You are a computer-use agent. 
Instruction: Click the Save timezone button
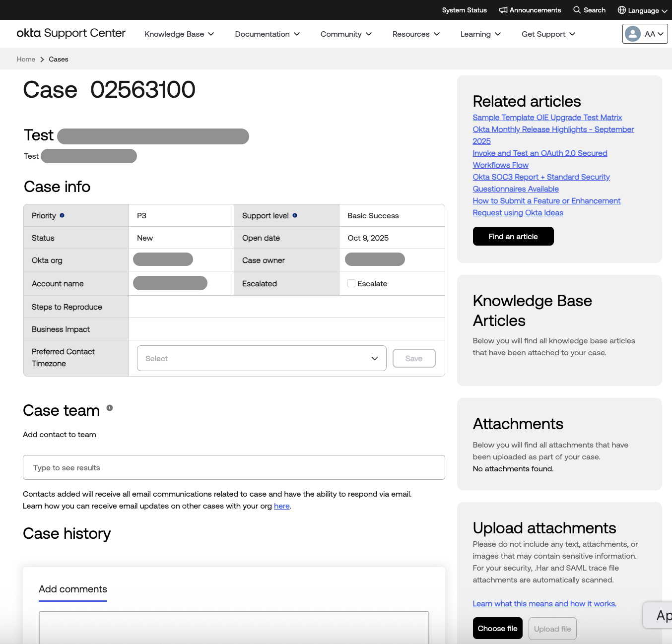click(414, 358)
